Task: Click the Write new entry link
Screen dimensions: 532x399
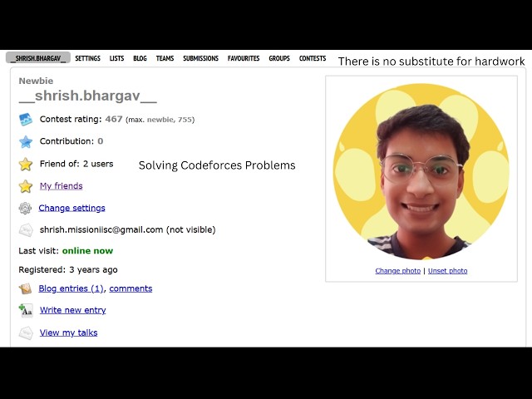Action: pos(73,310)
